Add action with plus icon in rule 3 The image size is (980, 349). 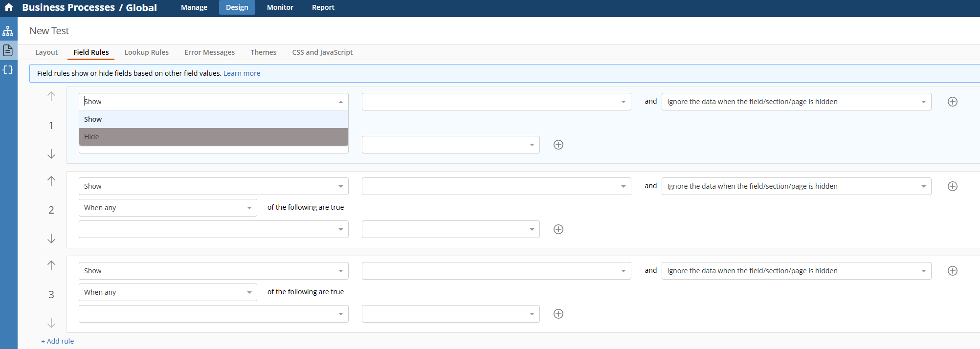pyautogui.click(x=952, y=271)
